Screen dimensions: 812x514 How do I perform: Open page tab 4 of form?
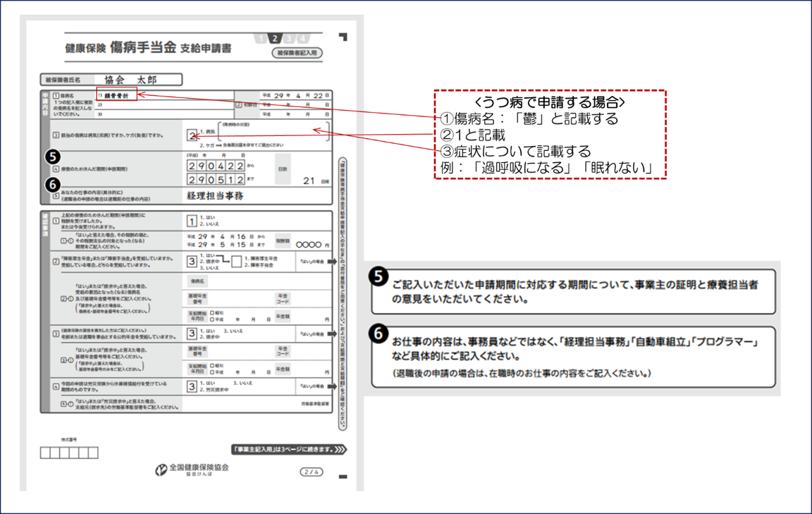pyautogui.click(x=302, y=39)
